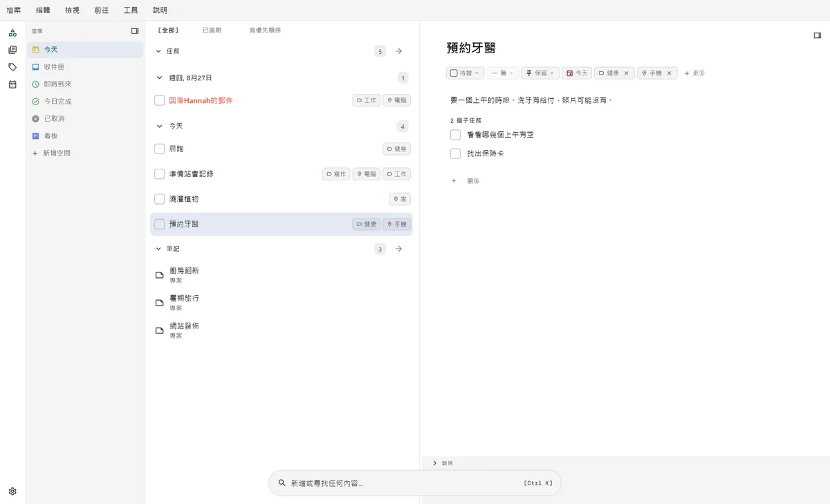This screenshot has width=830, height=504.
Task: Go to 即將到來 in sidebar
Action: click(x=85, y=84)
